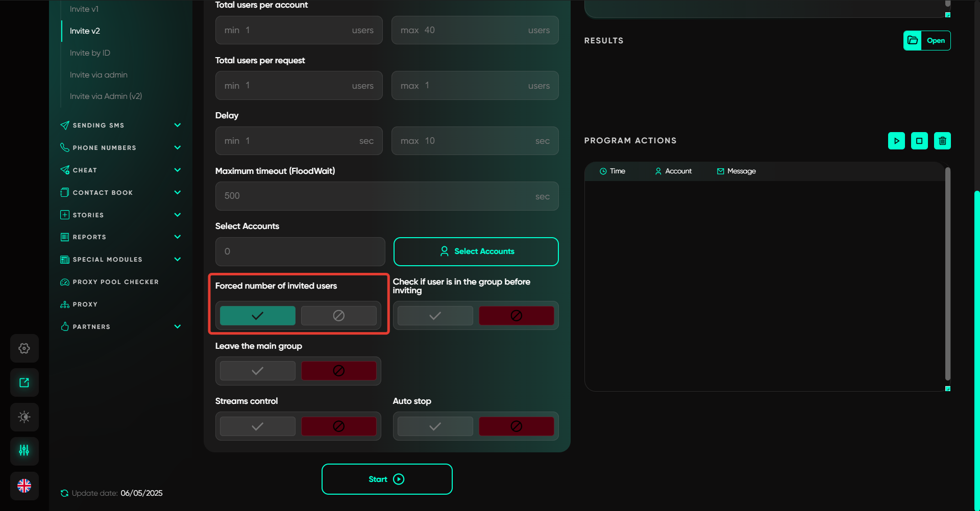Open the Proxy Pool Checker page
This screenshot has height=511, width=980.
(x=115, y=282)
